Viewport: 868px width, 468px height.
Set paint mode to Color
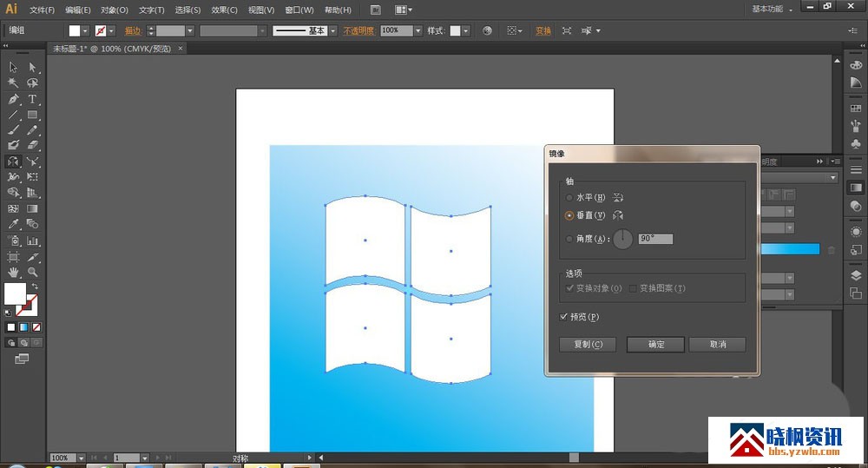(11, 327)
